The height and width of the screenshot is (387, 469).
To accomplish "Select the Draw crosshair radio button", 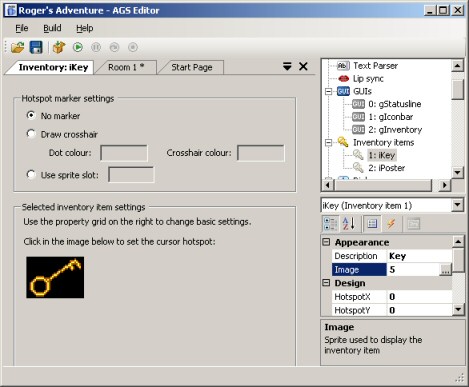I will click(x=31, y=134).
